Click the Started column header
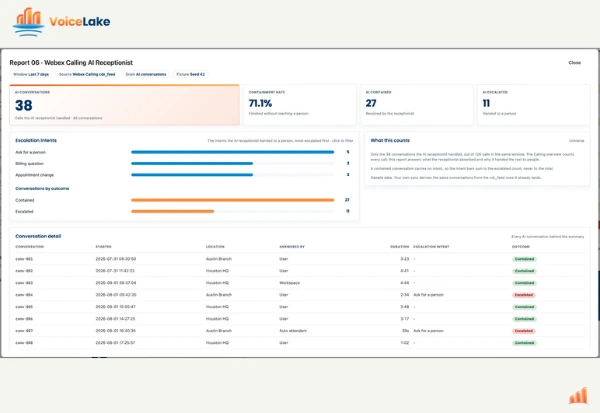This screenshot has width=600, height=413. coord(103,246)
